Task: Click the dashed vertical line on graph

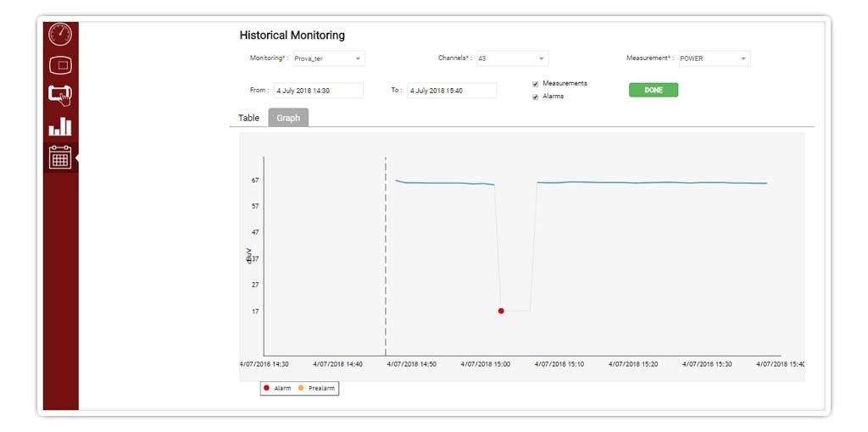Action: (386, 256)
